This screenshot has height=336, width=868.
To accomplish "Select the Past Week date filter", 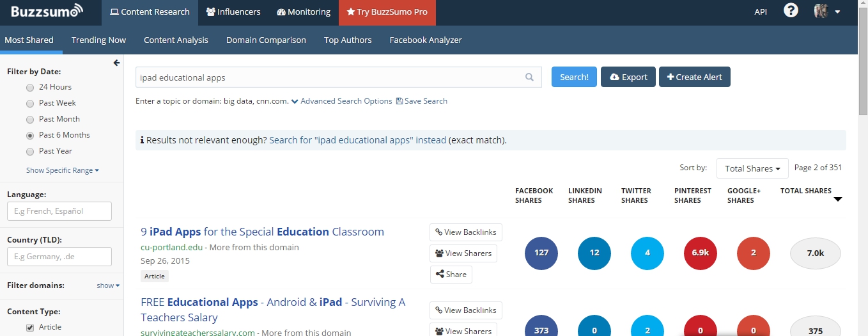I will coord(30,103).
